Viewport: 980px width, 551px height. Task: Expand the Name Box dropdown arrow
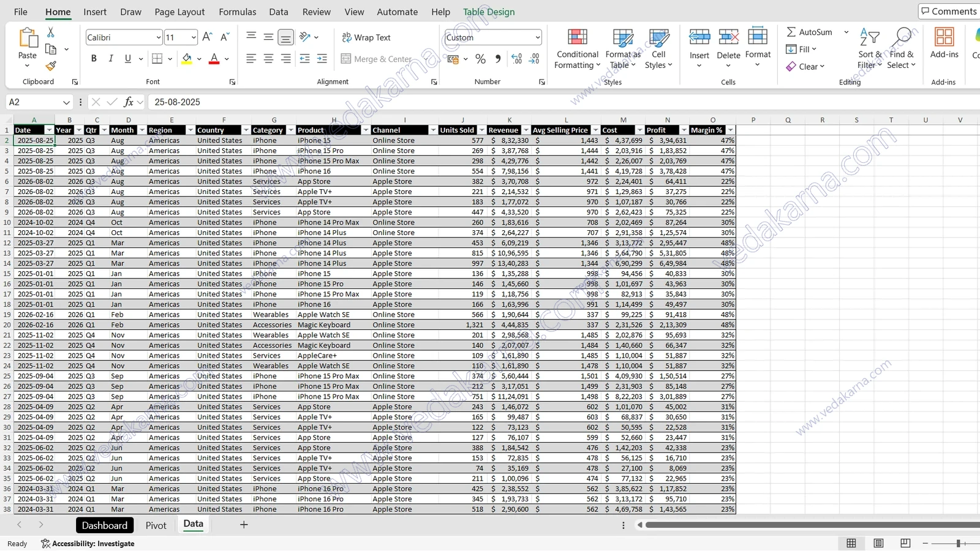[66, 102]
